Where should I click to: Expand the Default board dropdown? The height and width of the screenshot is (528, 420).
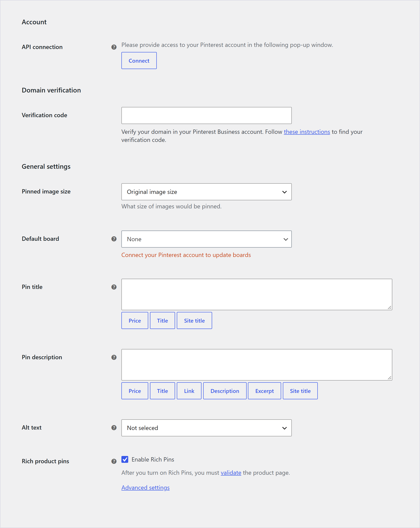coord(206,239)
